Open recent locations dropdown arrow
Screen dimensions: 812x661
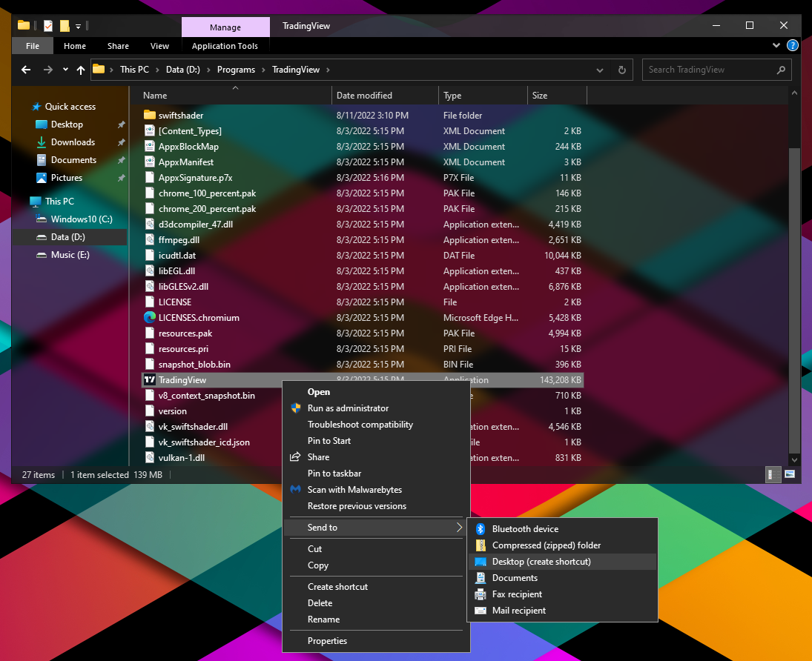[x=65, y=70]
